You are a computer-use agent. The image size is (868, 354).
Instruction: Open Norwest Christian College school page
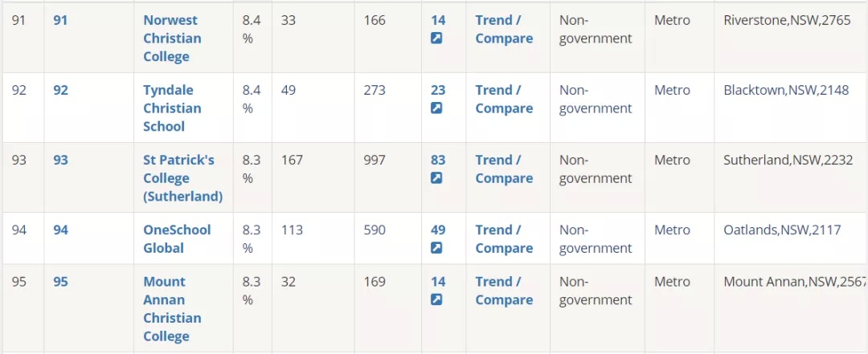pos(172,39)
